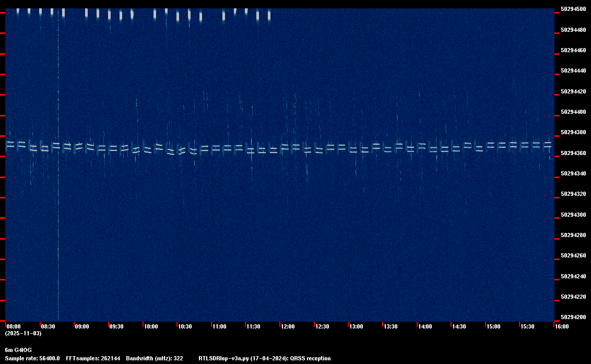Image resolution: width=591 pixels, height=364 pixels.
Task: Click the Sample rate: 56400.0 text
Action: (x=32, y=358)
